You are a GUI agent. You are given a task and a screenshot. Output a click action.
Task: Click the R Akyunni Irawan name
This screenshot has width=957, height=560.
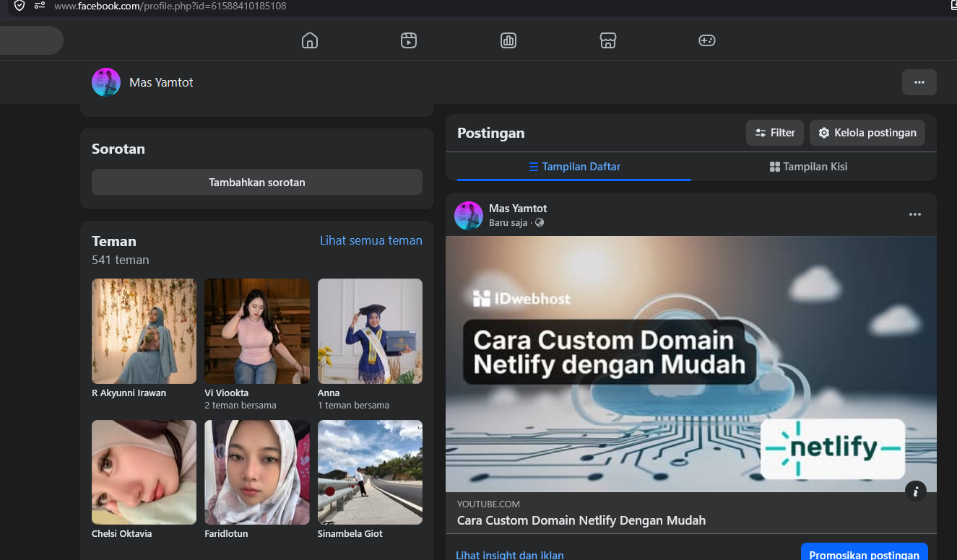[x=129, y=393]
